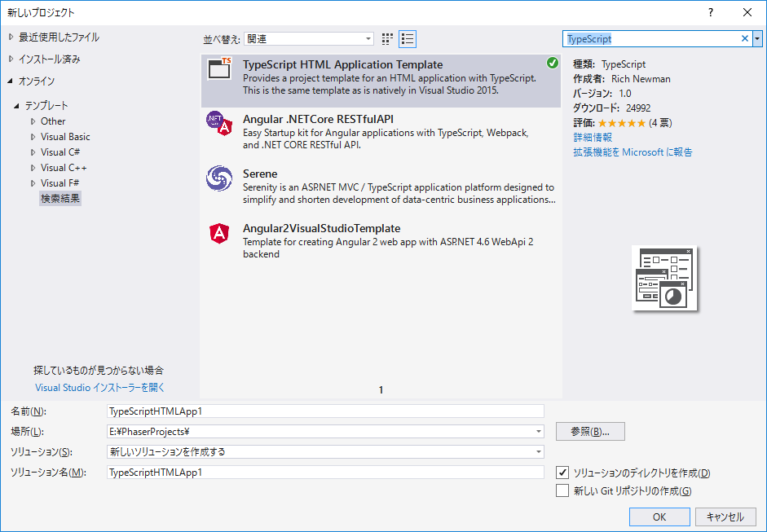Open the ソリューション dropdown
767x532 pixels.
point(539,452)
